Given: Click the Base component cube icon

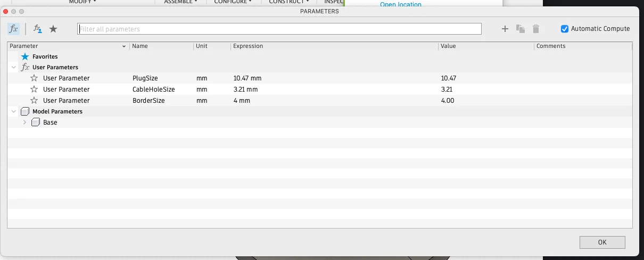Looking at the screenshot, I should tap(36, 123).
